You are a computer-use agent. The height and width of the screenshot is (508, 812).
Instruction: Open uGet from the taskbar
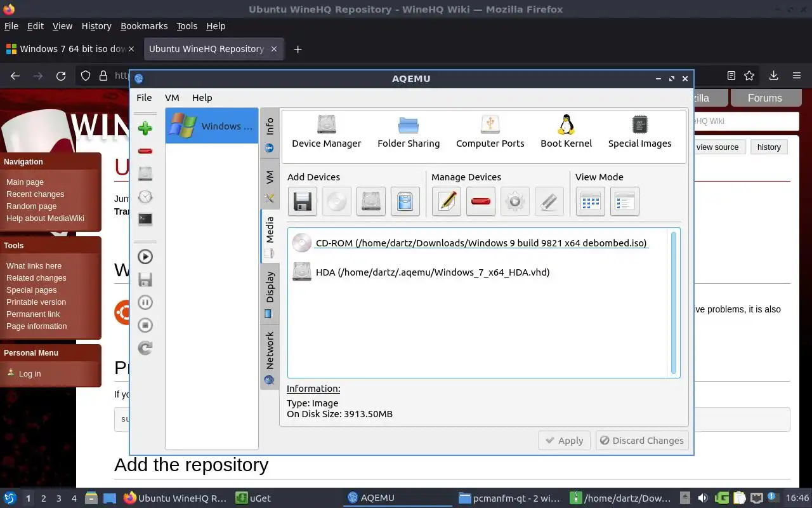click(254, 498)
